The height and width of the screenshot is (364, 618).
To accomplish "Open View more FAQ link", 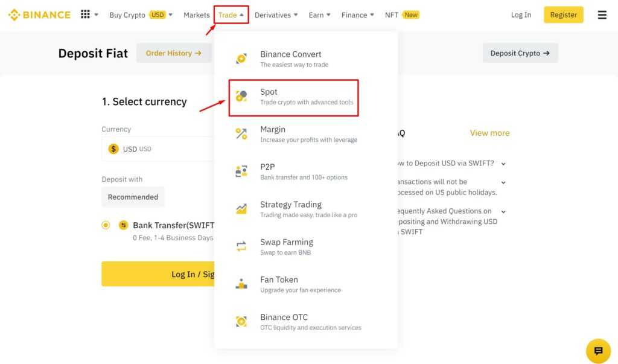I will pos(489,133).
